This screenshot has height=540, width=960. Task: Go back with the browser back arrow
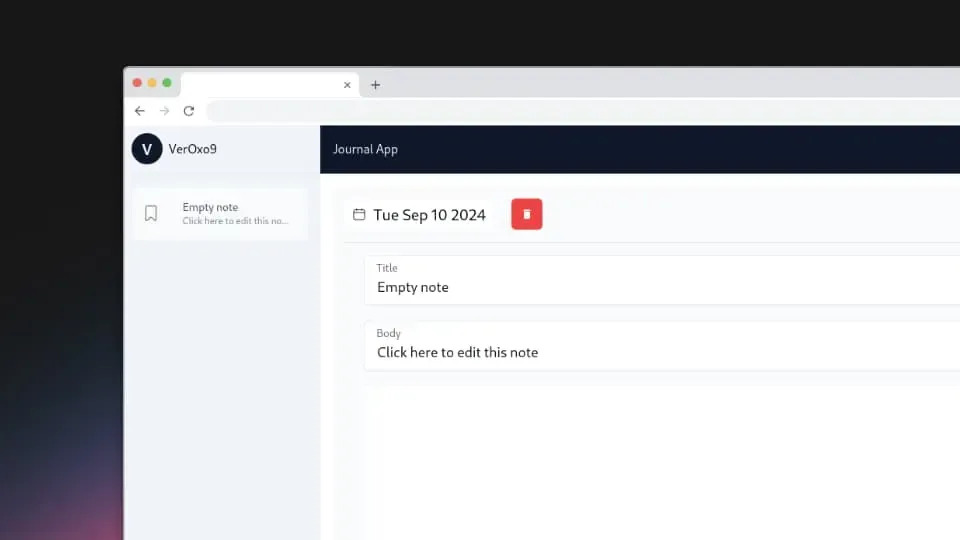(x=140, y=111)
